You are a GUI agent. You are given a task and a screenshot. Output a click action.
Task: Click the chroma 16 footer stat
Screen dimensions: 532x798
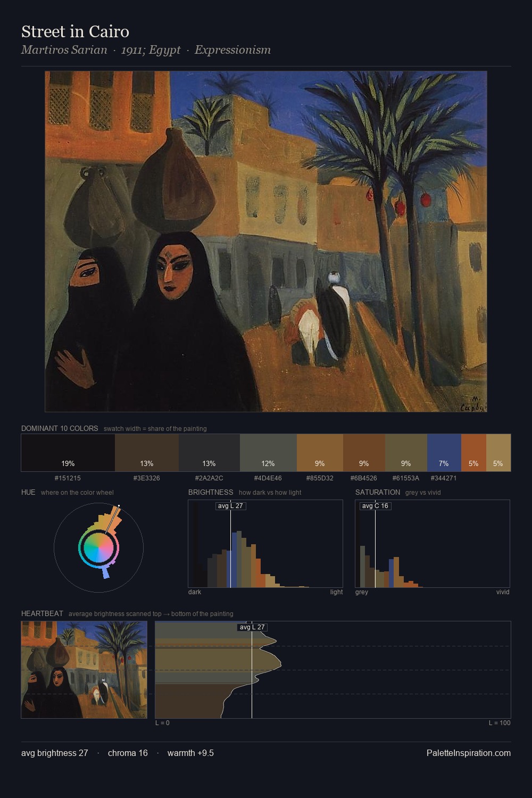128,753
